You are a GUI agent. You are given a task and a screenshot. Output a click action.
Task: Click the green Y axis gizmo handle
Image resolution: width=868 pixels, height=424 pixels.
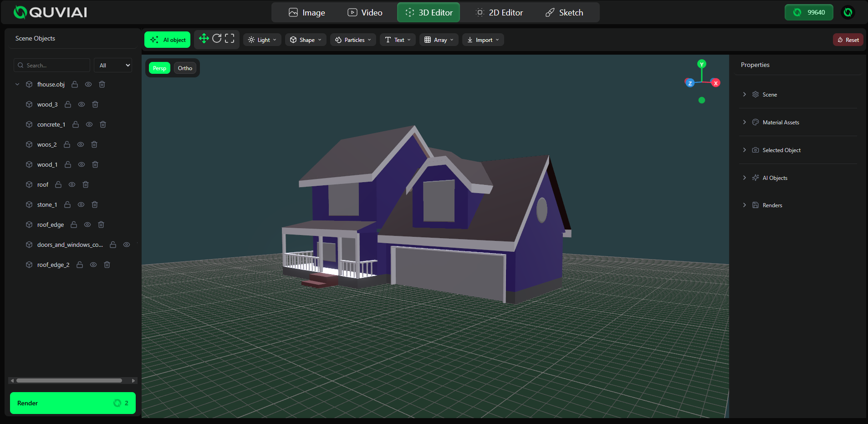pos(702,64)
